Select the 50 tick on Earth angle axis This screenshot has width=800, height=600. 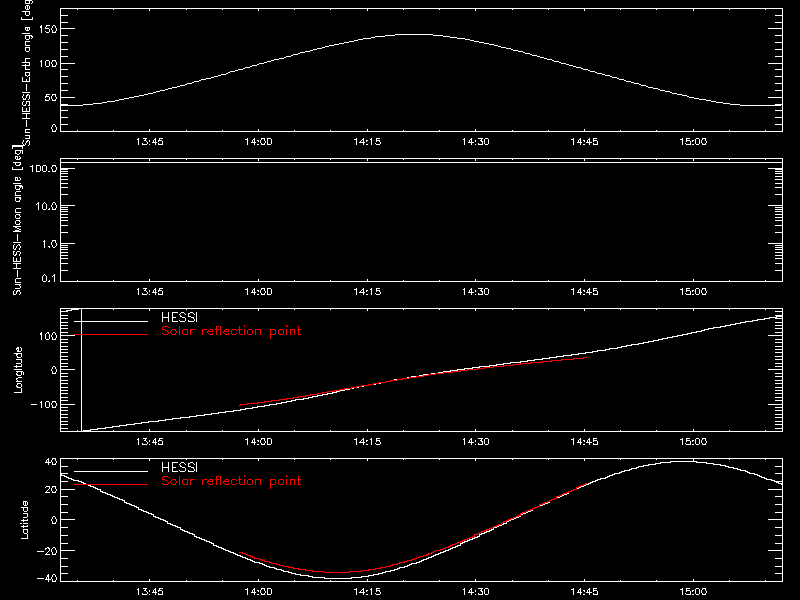click(x=51, y=97)
